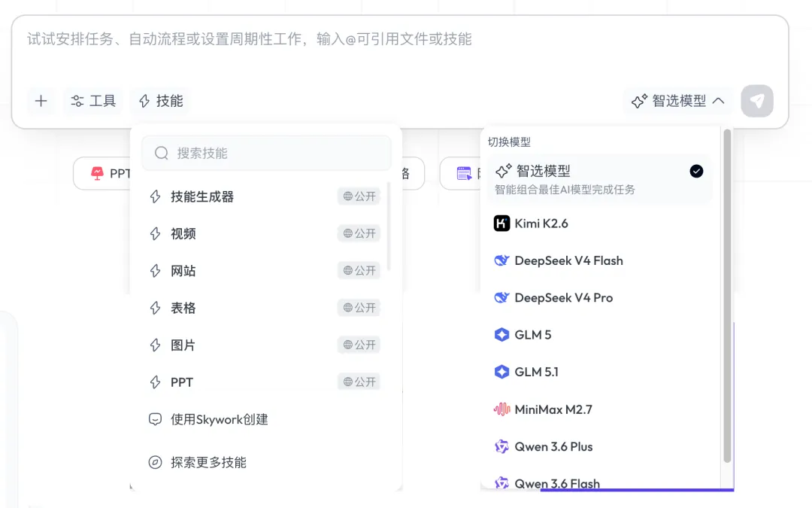Click Qwen 3.6 Flash logo icon
This screenshot has height=508, width=812.
tap(501, 483)
